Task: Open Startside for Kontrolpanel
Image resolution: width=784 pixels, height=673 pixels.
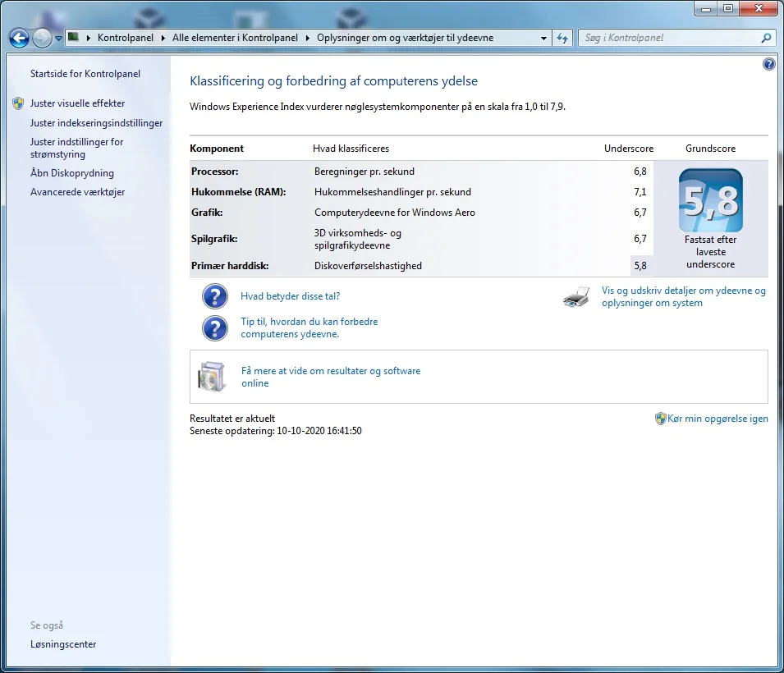Action: (x=85, y=74)
